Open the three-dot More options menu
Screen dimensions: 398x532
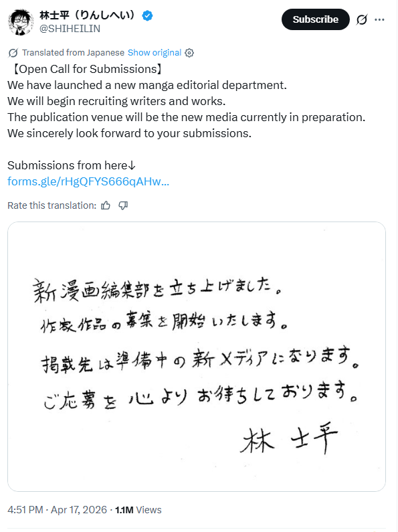[379, 19]
